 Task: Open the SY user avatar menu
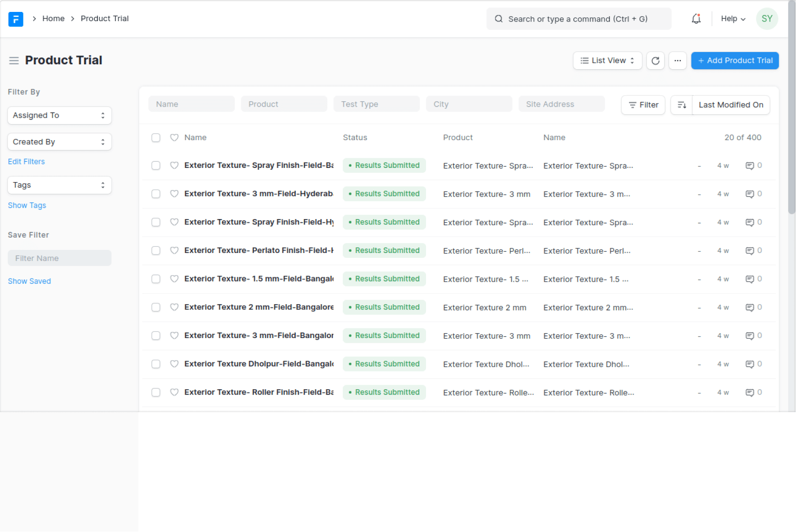(766, 19)
